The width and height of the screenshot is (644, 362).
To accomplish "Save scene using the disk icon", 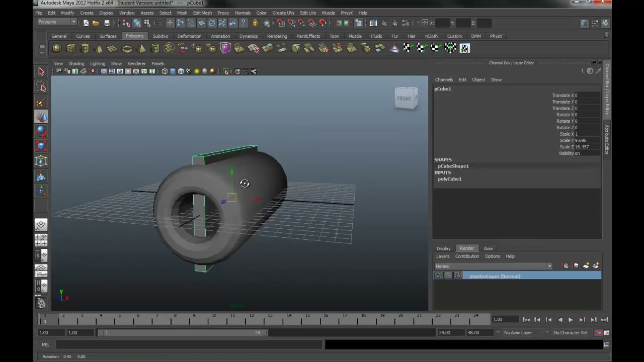I will 107,23.
